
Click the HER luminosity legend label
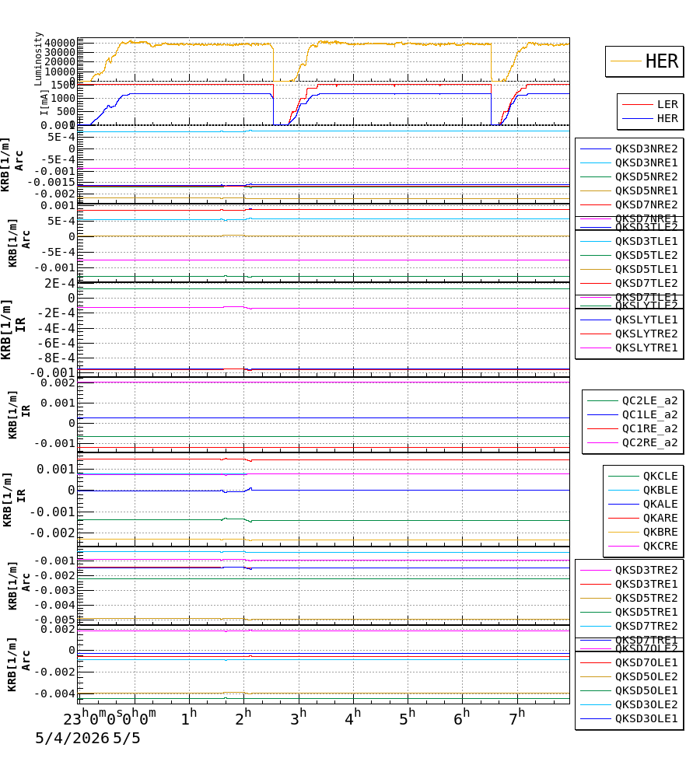pyautogui.click(x=661, y=61)
